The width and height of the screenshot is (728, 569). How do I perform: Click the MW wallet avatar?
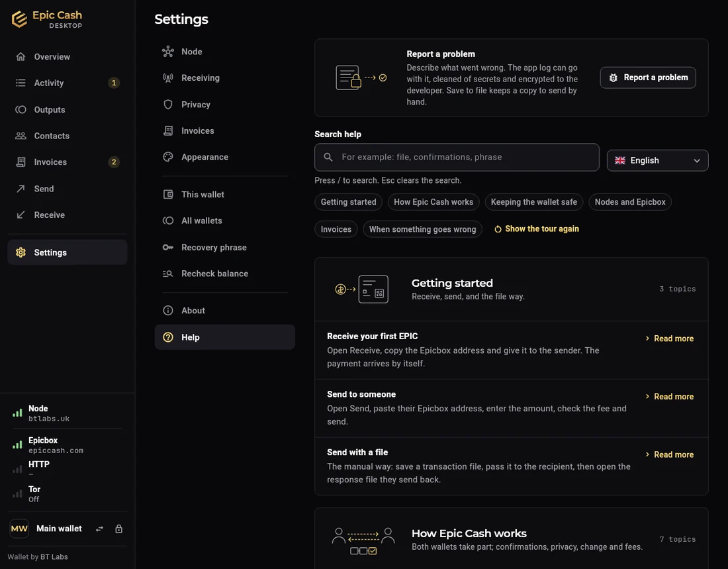19,529
